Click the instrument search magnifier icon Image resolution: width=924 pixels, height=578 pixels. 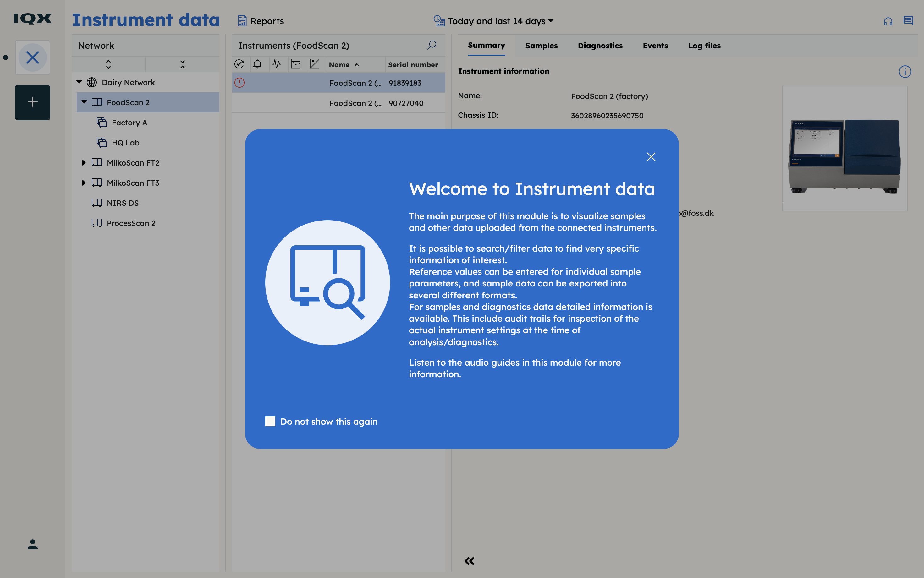pyautogui.click(x=432, y=45)
